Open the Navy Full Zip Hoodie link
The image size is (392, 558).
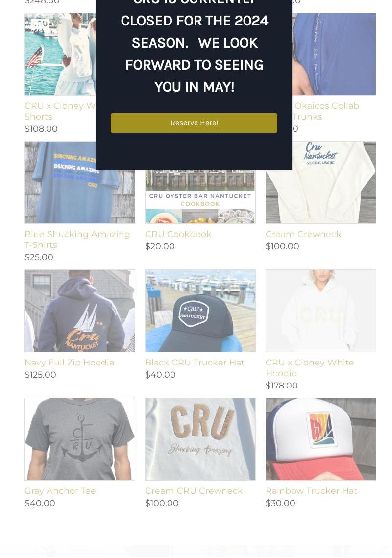point(70,362)
